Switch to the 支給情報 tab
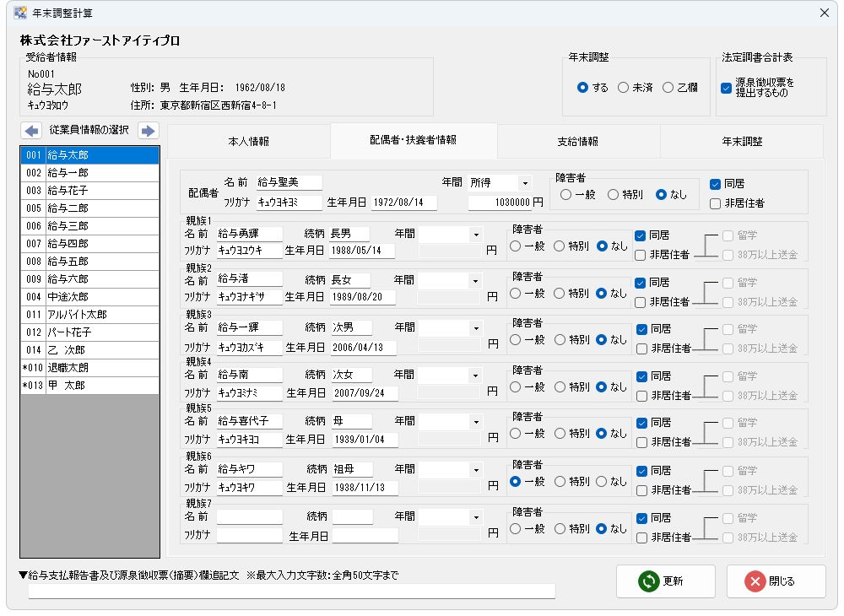The height and width of the screenshot is (616, 844). [578, 142]
